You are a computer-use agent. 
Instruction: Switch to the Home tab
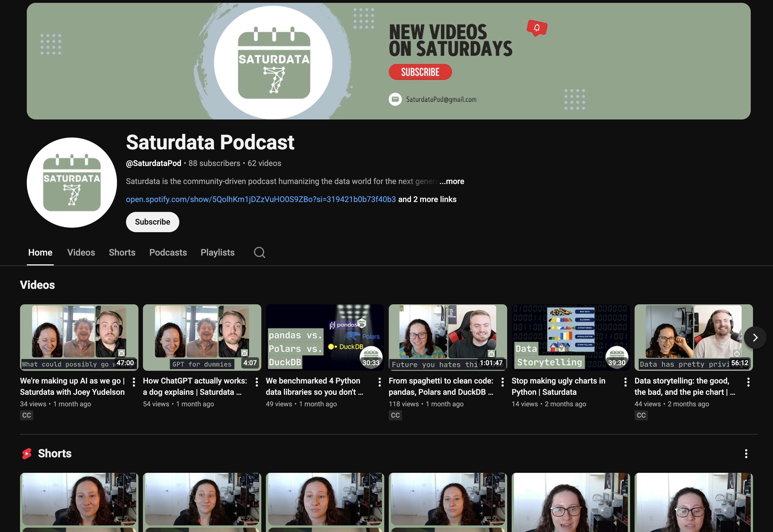coord(40,252)
